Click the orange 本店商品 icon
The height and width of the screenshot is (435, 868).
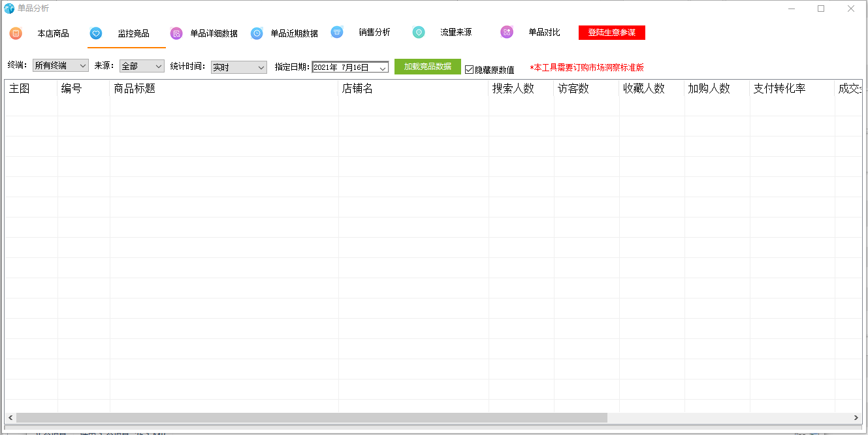tap(16, 33)
